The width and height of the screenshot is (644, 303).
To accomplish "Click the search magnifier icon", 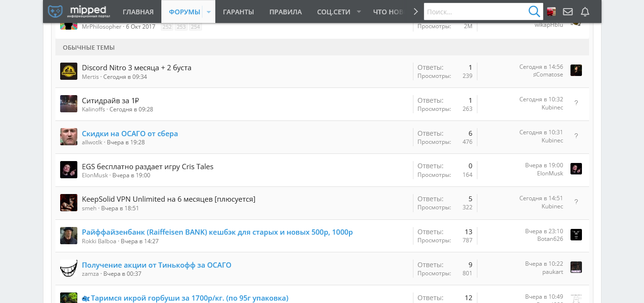I will click(534, 11).
